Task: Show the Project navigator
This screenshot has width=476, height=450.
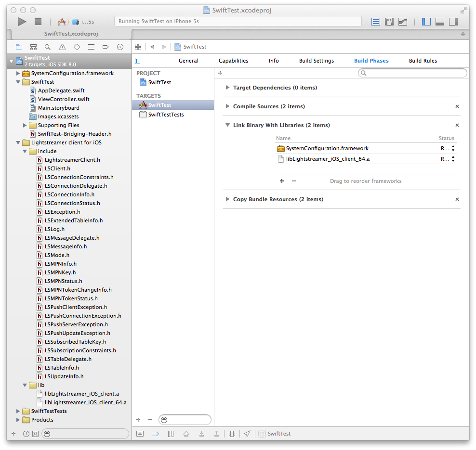Action: pyautogui.click(x=19, y=47)
